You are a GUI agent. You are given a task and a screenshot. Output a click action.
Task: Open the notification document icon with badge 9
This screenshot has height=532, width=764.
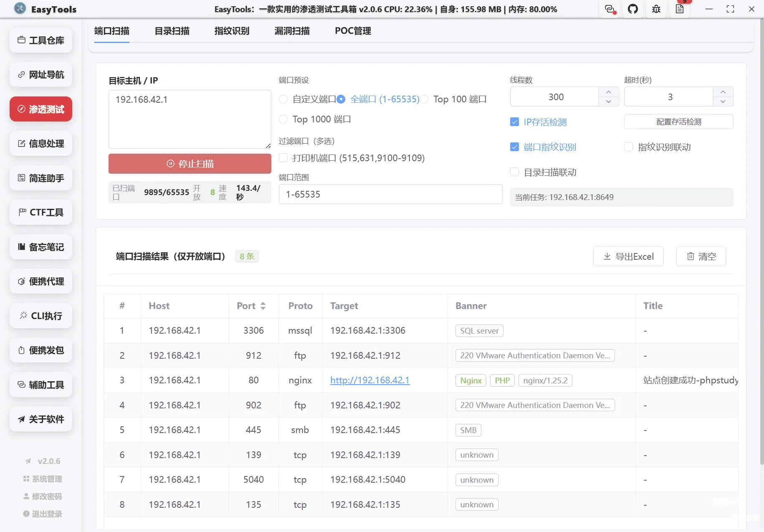(x=680, y=9)
